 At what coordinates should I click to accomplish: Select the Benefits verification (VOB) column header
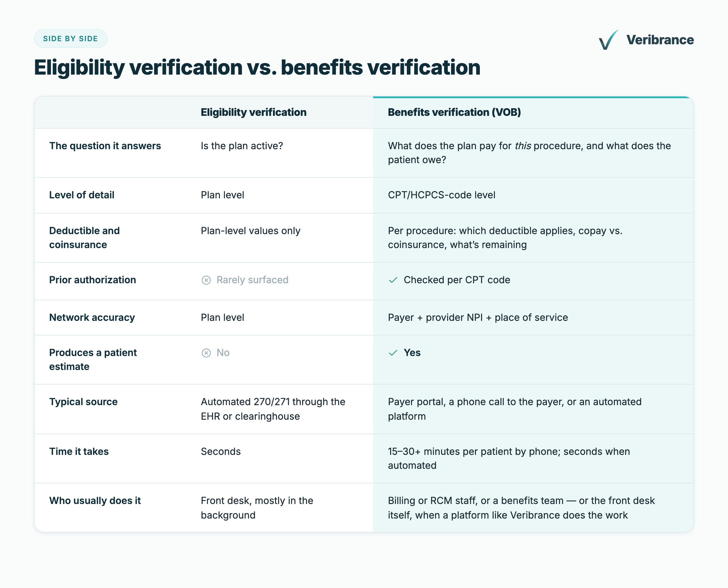coord(454,112)
